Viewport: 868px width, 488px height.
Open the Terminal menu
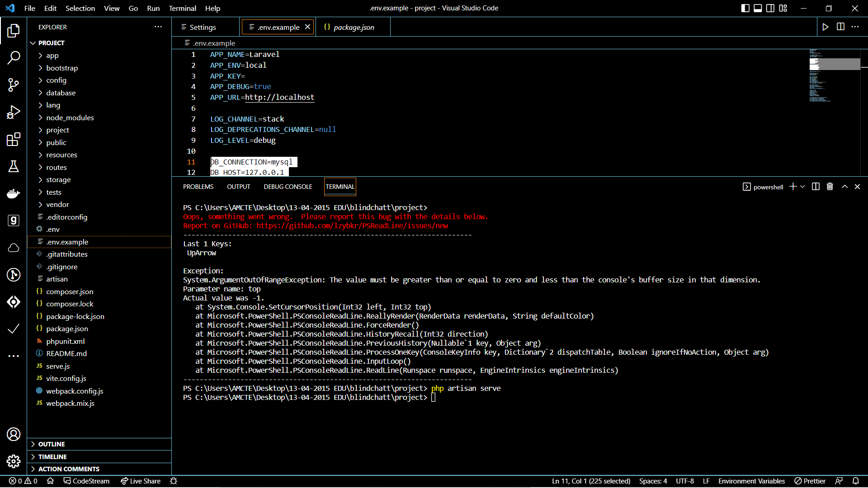[182, 8]
